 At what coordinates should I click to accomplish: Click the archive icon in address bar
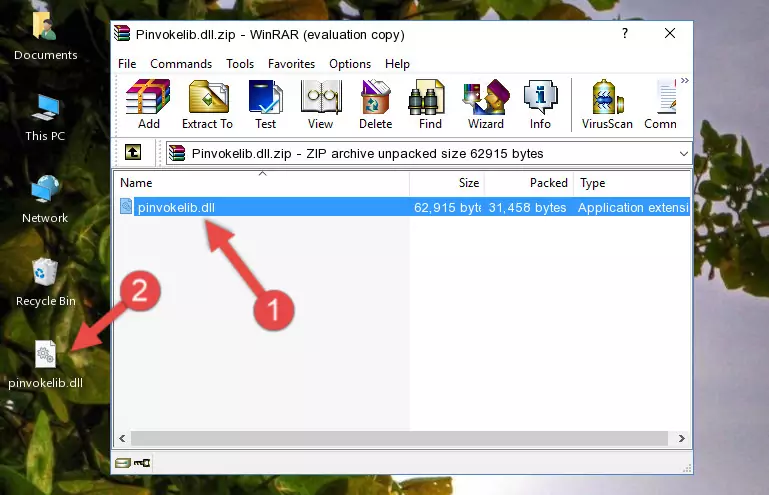177,154
